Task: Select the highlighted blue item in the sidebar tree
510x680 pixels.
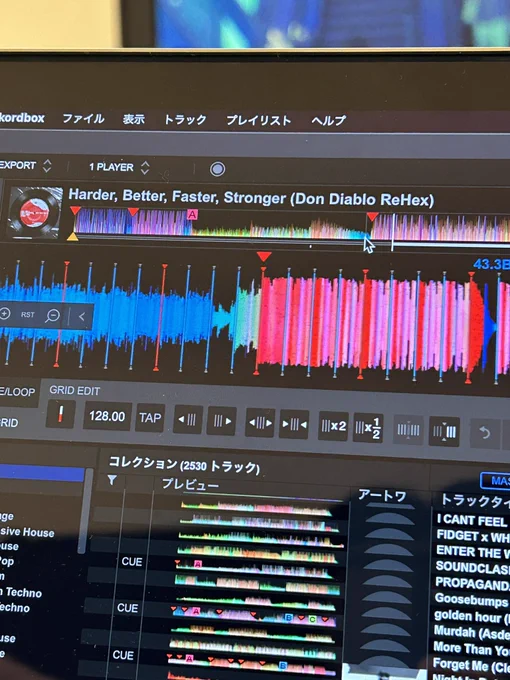Action: tap(42, 473)
